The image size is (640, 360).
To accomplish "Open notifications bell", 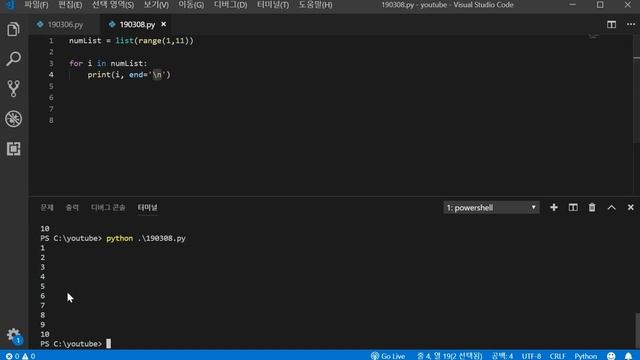I will [x=628, y=356].
